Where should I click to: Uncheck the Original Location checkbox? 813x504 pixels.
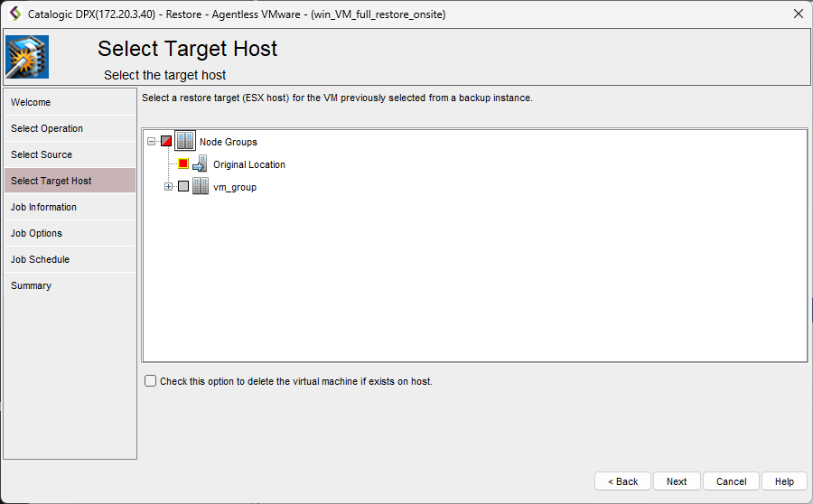pyautogui.click(x=183, y=164)
